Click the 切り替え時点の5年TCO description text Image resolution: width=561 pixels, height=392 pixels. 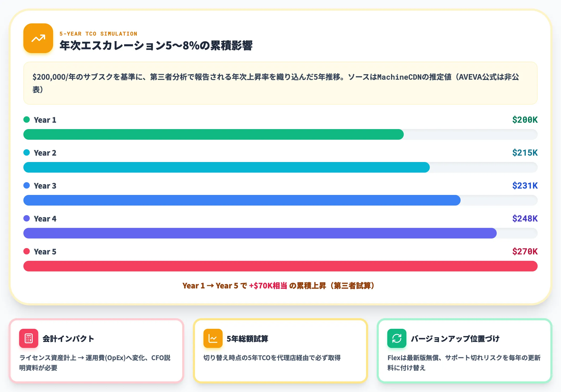pyautogui.click(x=272, y=358)
